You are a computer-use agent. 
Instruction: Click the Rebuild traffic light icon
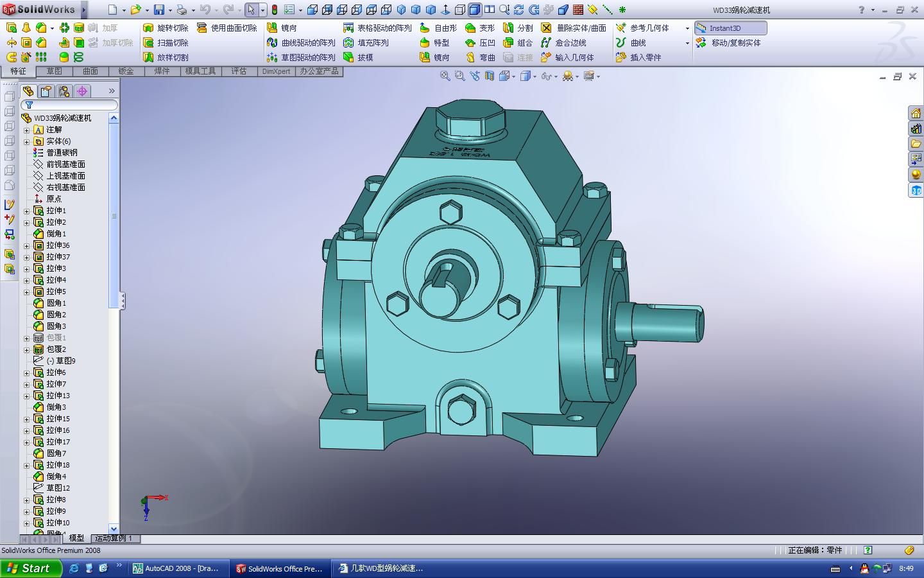(275, 10)
